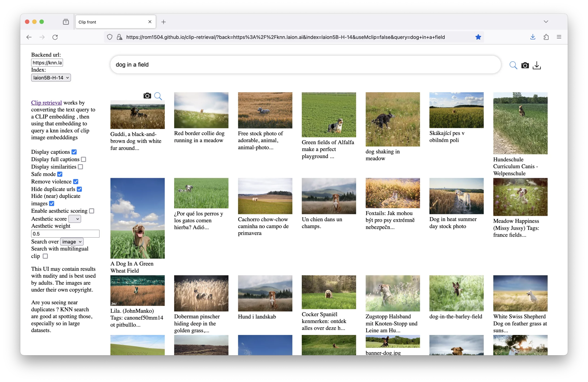Viewport: 588px width, 382px height.
Task: Toggle Hide (near) duplicate images checkbox
Action: [x=51, y=203]
